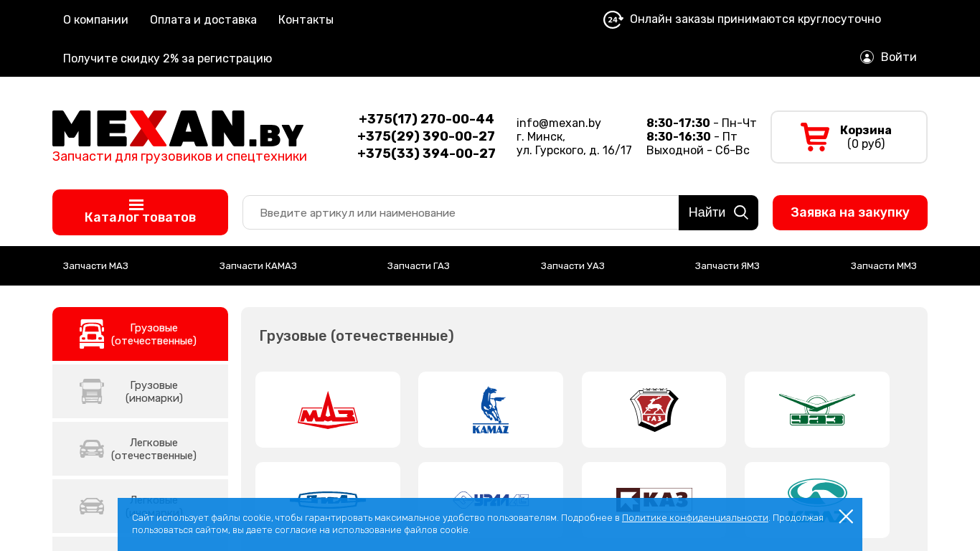Viewport: 980px width, 551px height.
Task: Click the hamburger menu icon in catalog button
Action: tap(136, 204)
